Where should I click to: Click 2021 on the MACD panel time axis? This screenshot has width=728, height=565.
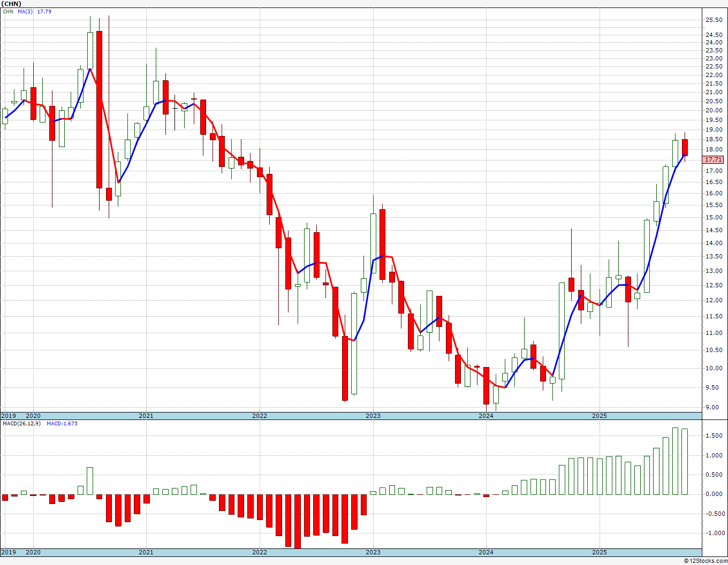point(146,552)
